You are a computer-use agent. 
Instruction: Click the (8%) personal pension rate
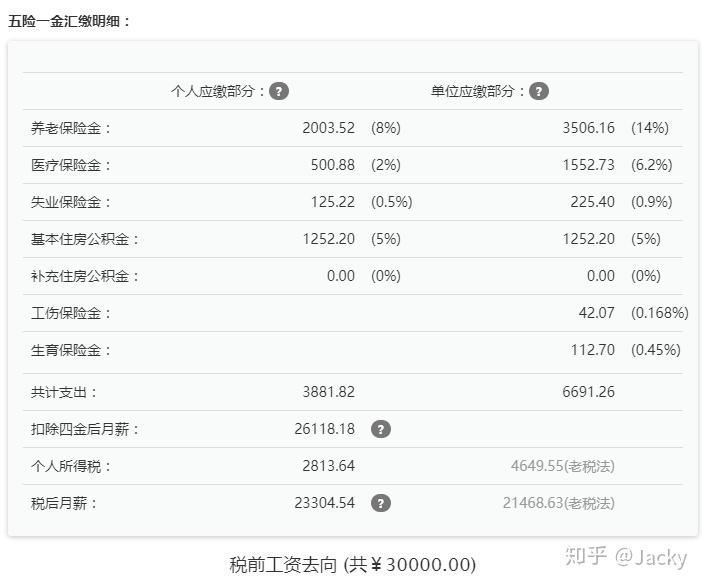pos(386,128)
